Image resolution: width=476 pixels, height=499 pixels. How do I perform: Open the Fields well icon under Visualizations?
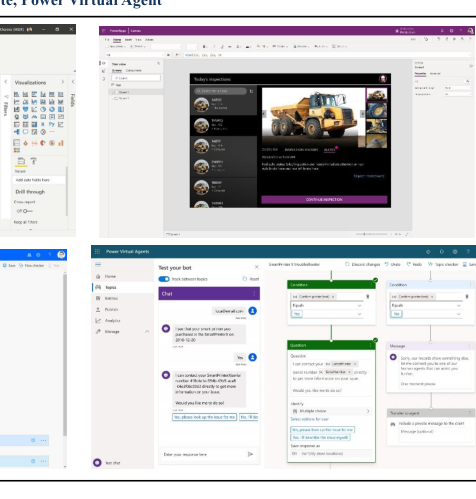pyautogui.click(x=21, y=161)
